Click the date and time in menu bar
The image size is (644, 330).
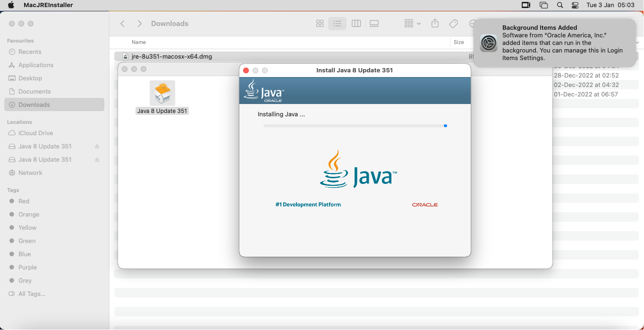(x=610, y=5)
